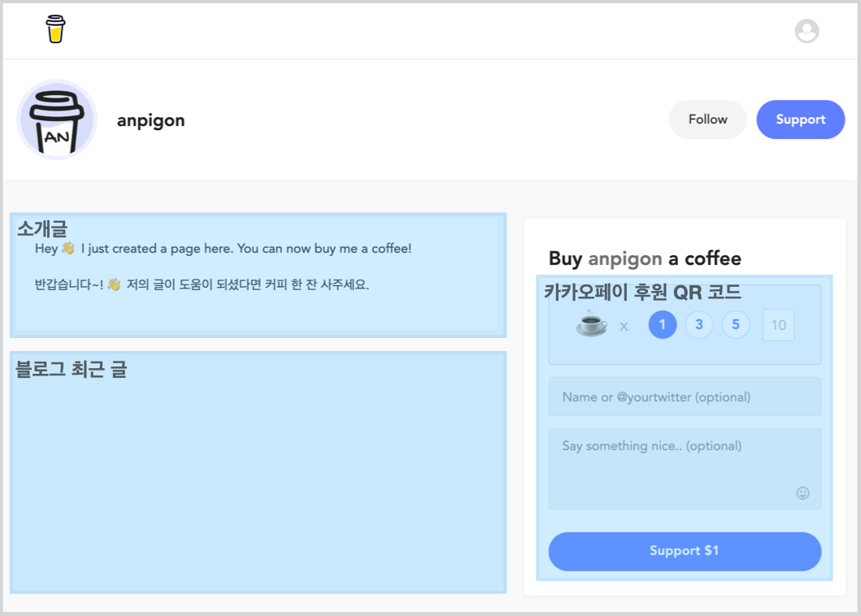Screen dimensions: 861x616
Task: Focus the custom coffee count box showing 10
Action: (x=778, y=325)
